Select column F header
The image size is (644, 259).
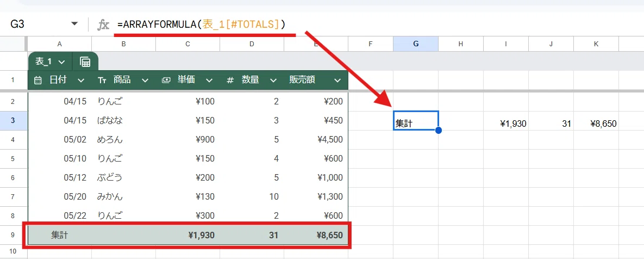[x=371, y=44]
